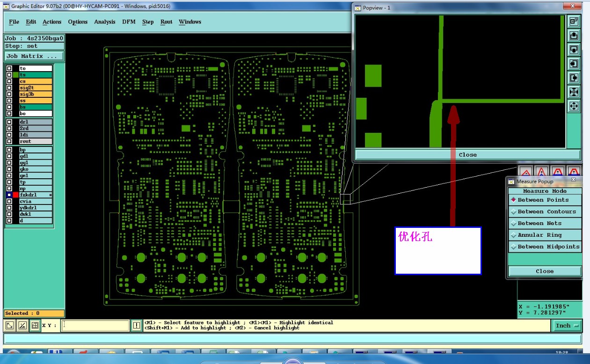Click Close button in Measure Popup
Screen dimensions: 590x364
[545, 271]
